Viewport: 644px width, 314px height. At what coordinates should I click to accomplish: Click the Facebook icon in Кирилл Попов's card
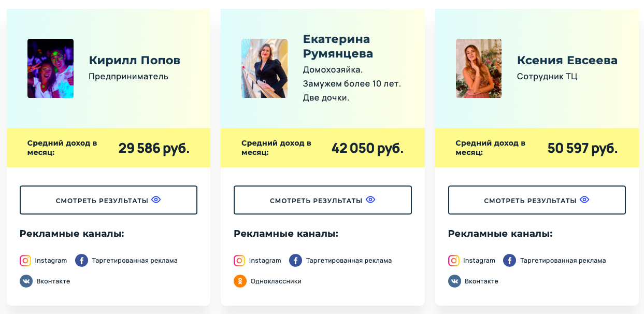[x=81, y=261]
